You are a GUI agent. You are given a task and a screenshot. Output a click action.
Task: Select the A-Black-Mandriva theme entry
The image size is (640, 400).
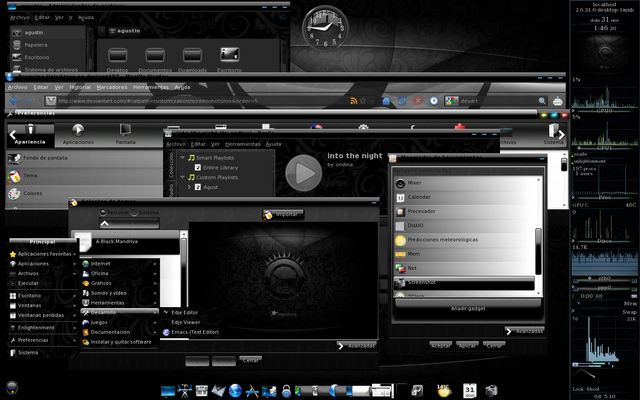pyautogui.click(x=127, y=242)
